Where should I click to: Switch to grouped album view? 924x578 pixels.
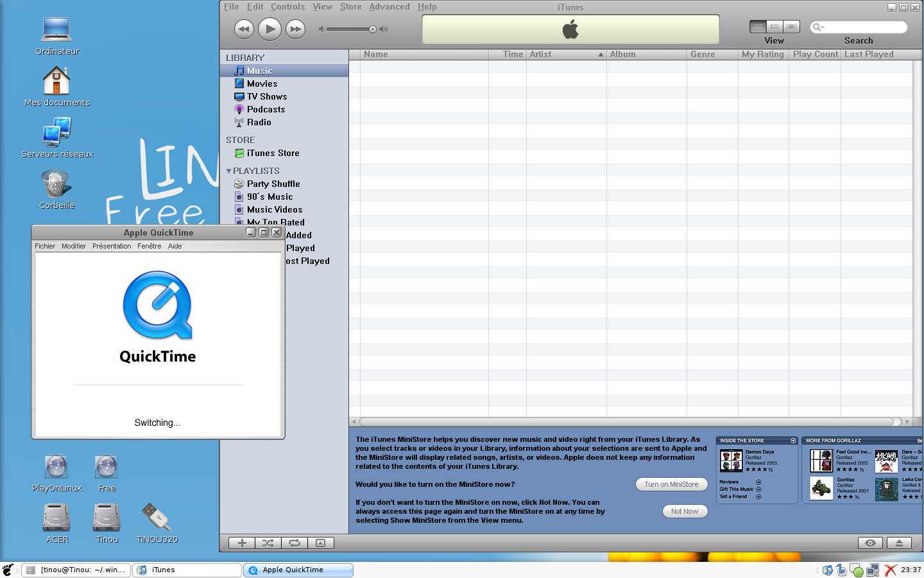(x=774, y=26)
